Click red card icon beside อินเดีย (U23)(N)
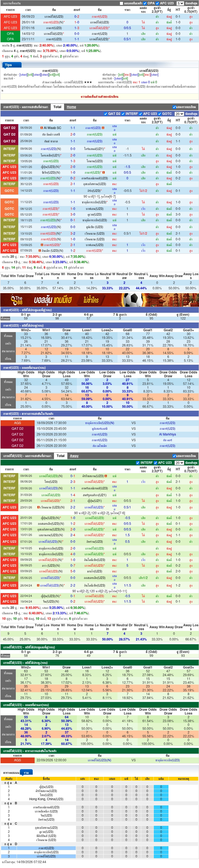The width and height of the screenshot is (199, 868). tap(40, 251)
